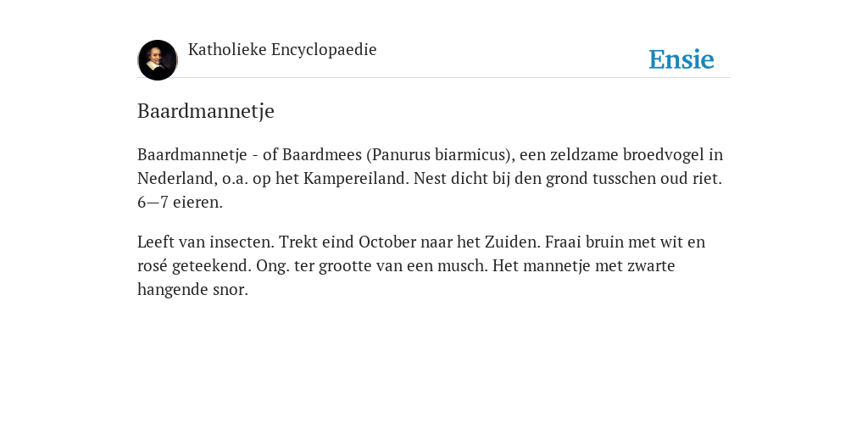The height and width of the screenshot is (434, 868).
Task: Click the word Zuiden in the text
Action: [511, 242]
